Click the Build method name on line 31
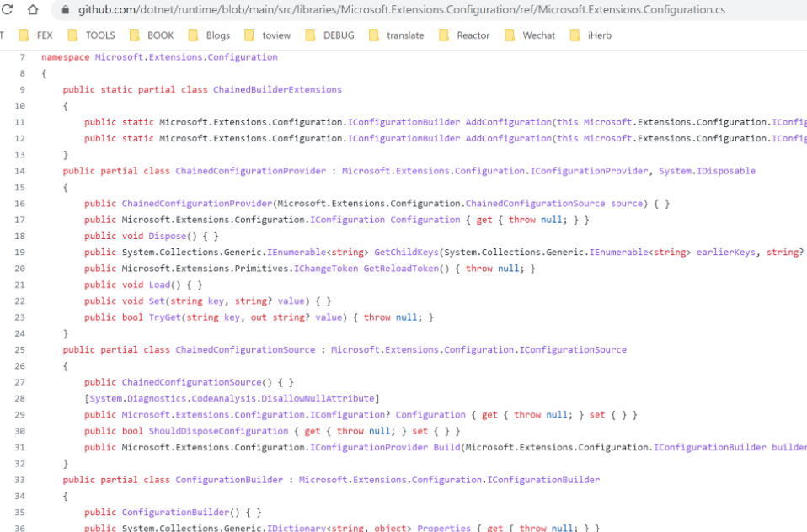807x532 pixels. pos(446,448)
